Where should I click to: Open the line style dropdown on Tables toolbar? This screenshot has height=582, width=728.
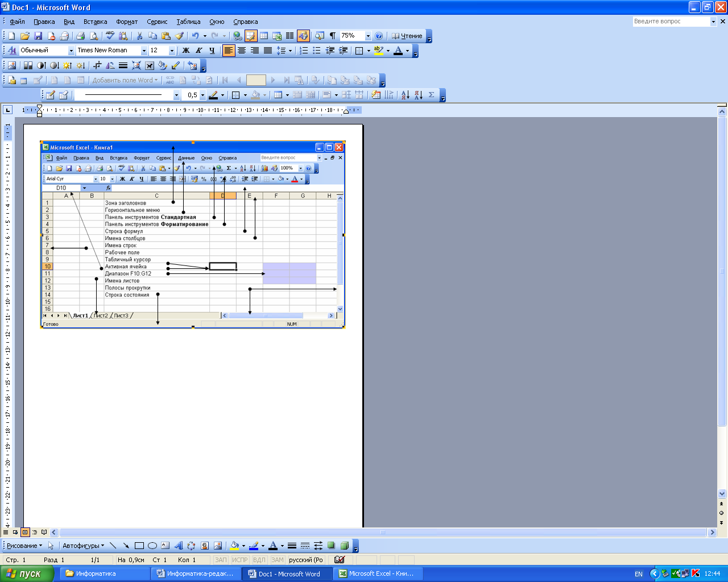click(x=176, y=95)
